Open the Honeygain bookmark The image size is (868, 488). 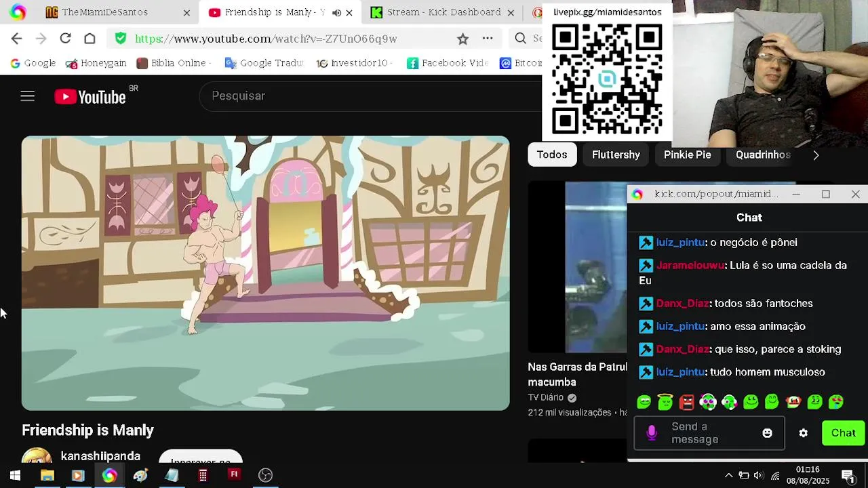click(x=96, y=63)
